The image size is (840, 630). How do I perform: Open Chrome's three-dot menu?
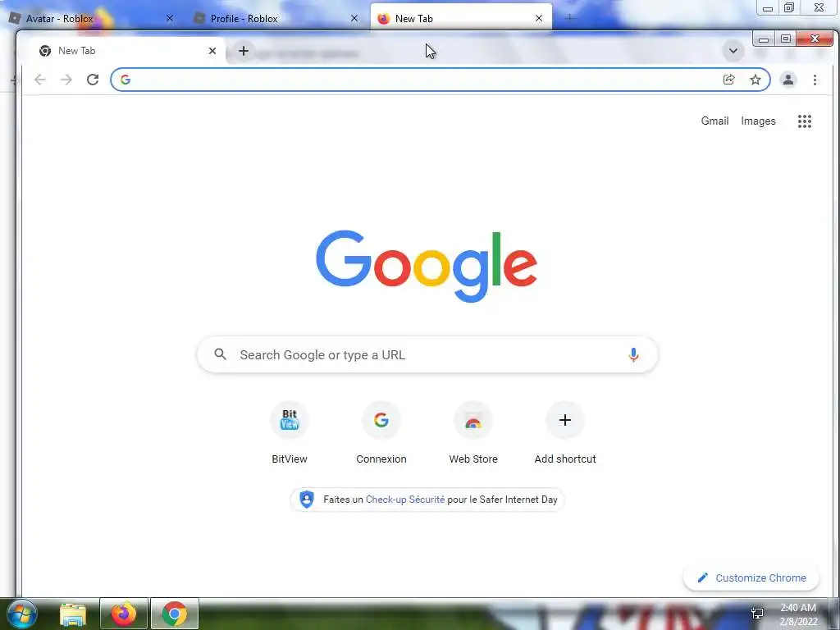pos(815,80)
